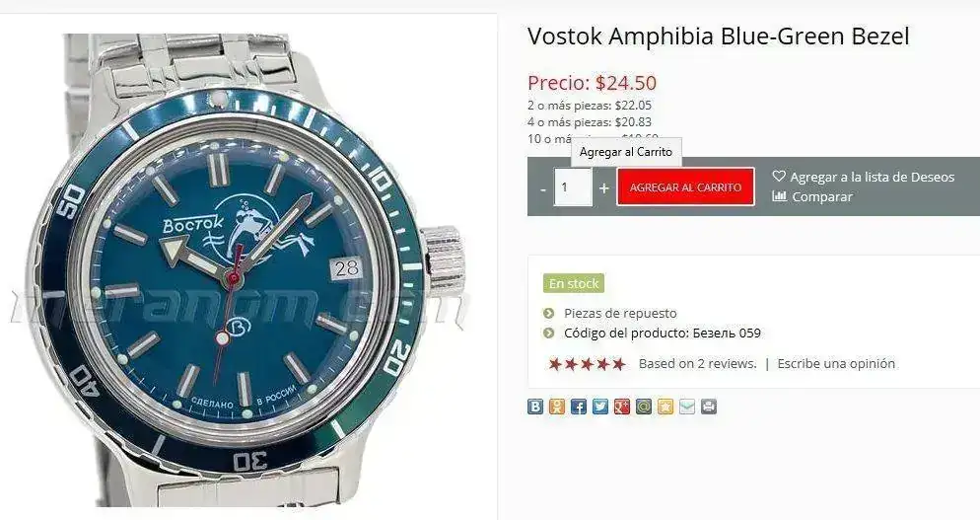Click the red AGREGAR AL CARRITO button
Viewport: 980px width, 520px height.
pos(685,186)
